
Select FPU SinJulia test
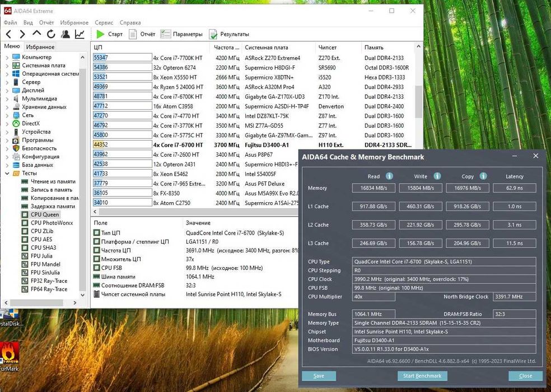[45, 273]
